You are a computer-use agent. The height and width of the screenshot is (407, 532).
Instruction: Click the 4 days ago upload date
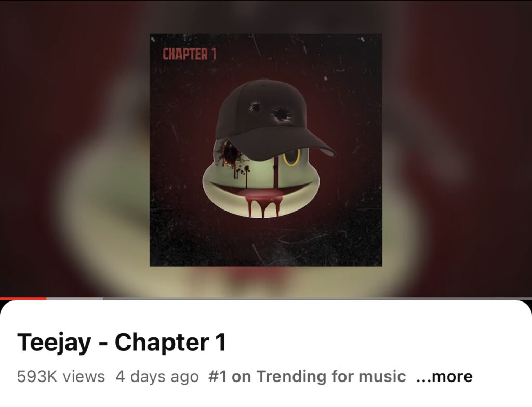point(157,376)
